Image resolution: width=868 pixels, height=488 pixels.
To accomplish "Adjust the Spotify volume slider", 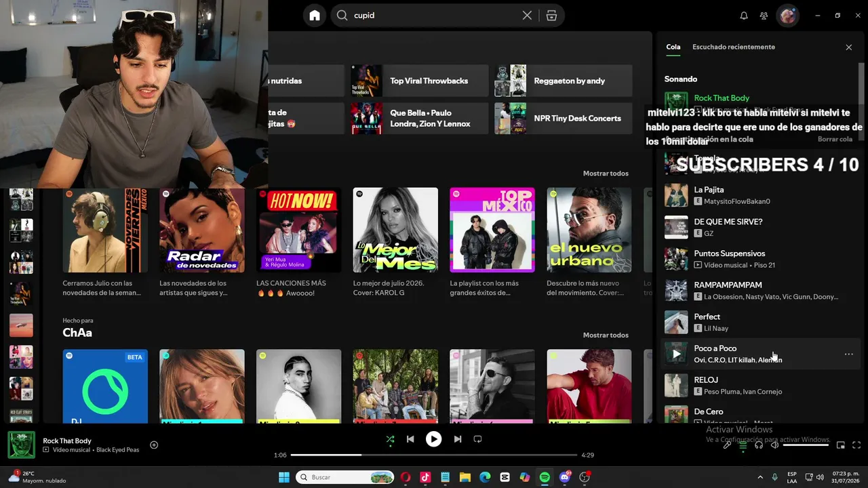I will pyautogui.click(x=806, y=445).
